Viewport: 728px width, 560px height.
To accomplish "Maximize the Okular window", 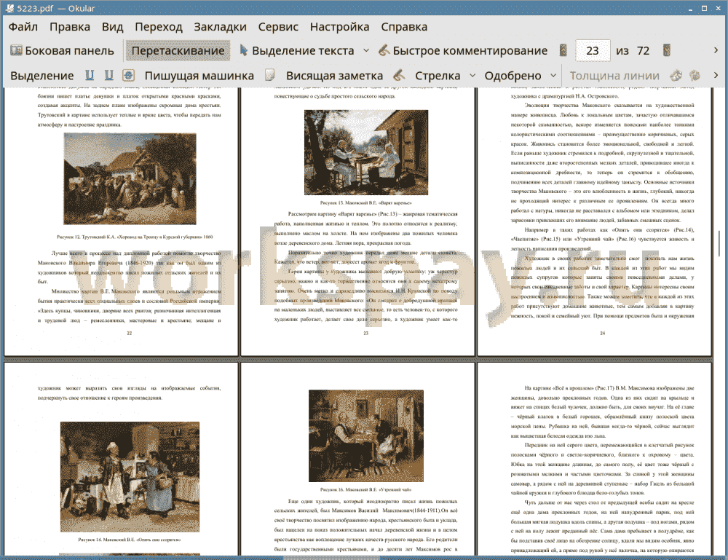I will coord(704,8).
